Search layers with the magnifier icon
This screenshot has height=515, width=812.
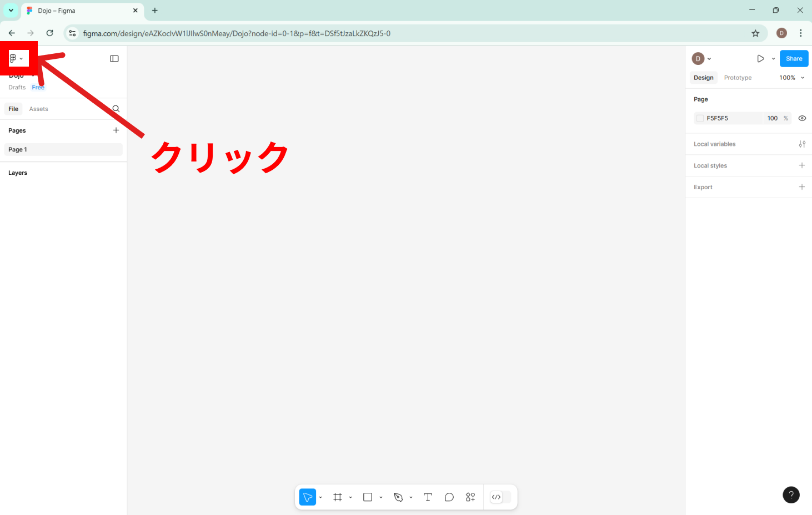click(x=116, y=109)
